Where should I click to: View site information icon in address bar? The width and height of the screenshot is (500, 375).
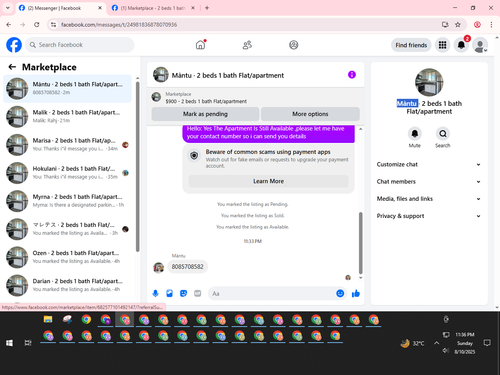(53, 24)
